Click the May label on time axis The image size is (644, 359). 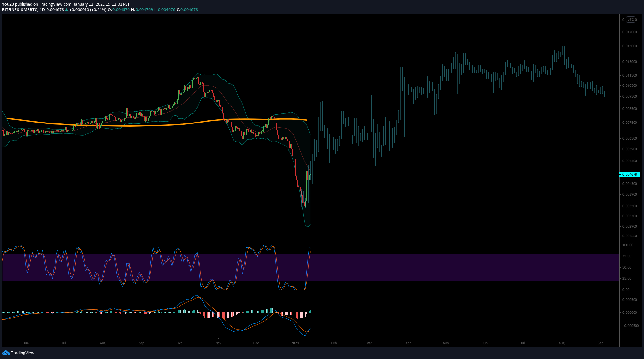coord(446,343)
